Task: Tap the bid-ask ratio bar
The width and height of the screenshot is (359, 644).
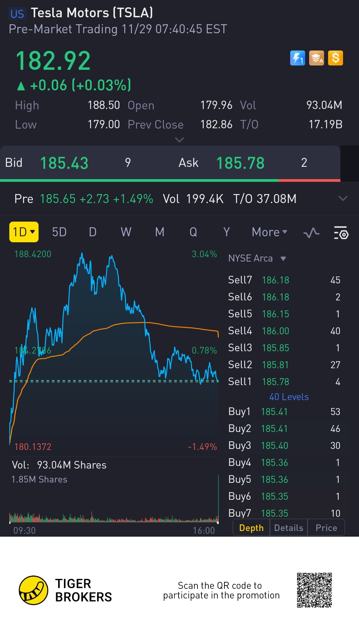Action: coord(170,180)
